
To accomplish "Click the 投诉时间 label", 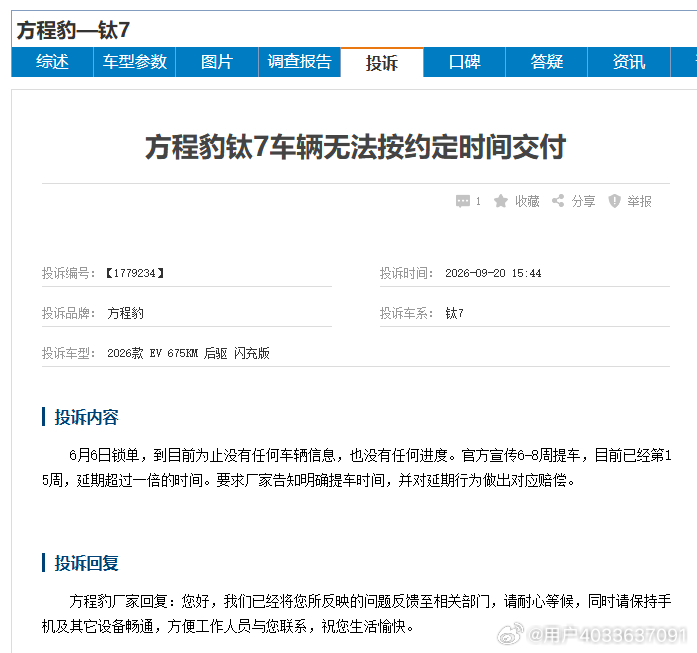I will (406, 273).
